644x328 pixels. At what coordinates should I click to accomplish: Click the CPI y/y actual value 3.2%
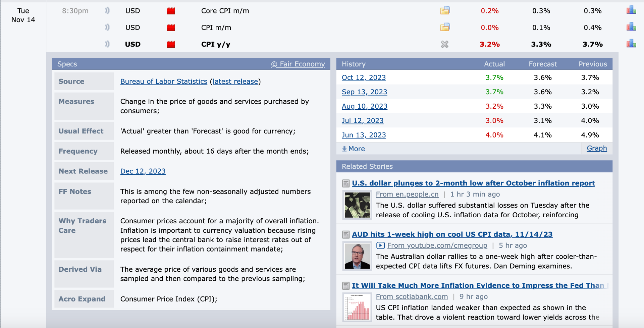click(489, 44)
